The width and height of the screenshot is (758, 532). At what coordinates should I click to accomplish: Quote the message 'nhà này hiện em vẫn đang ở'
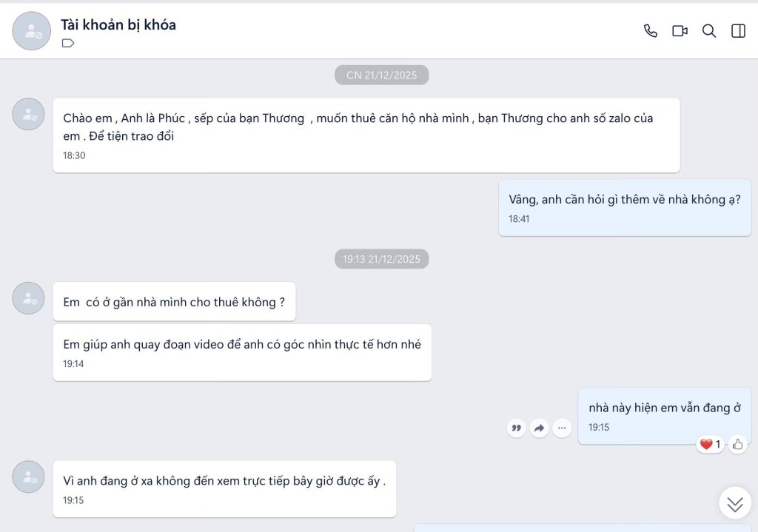516,428
